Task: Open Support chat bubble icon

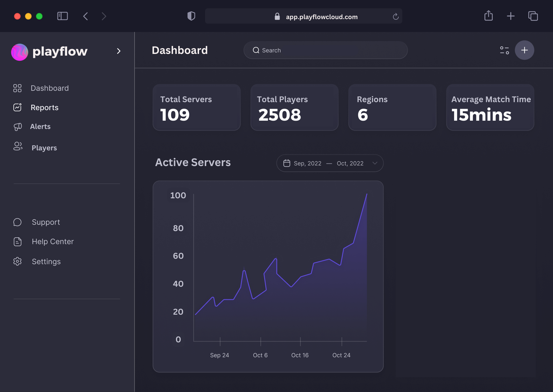Action: 17,222
